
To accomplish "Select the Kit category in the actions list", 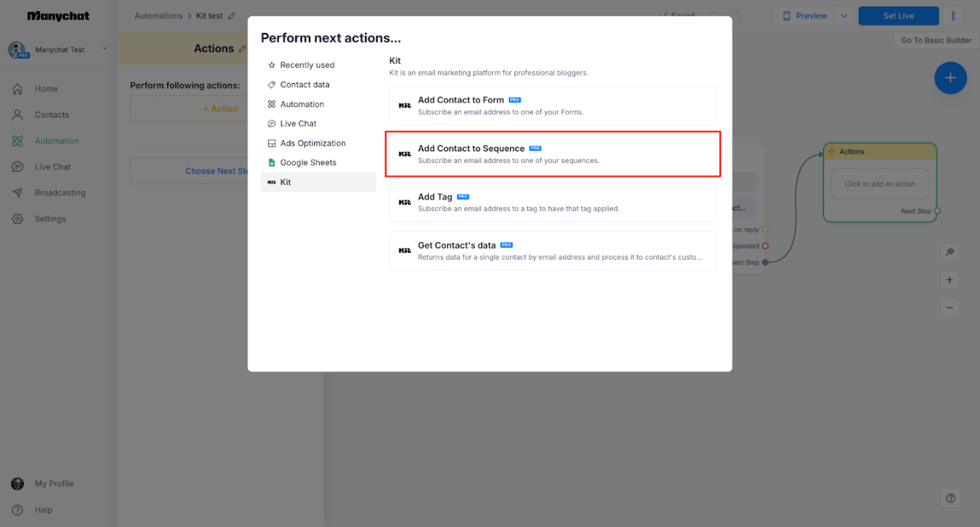I will pos(286,182).
